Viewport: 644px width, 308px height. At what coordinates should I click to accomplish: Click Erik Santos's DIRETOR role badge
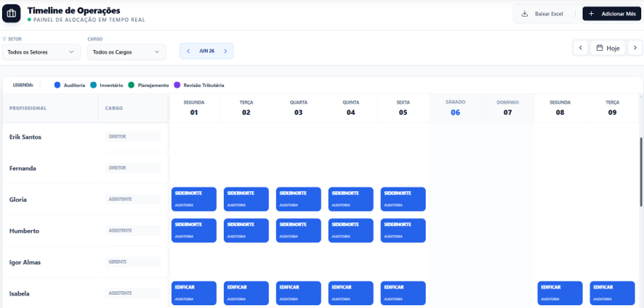click(133, 137)
